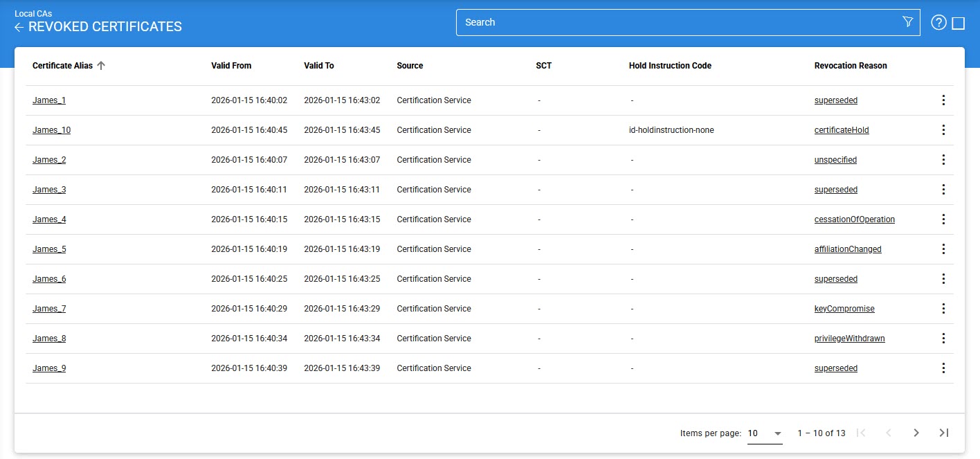Screen dimensions: 980x459
Task: Open the three-dot menu for James_9
Action: click(x=943, y=368)
